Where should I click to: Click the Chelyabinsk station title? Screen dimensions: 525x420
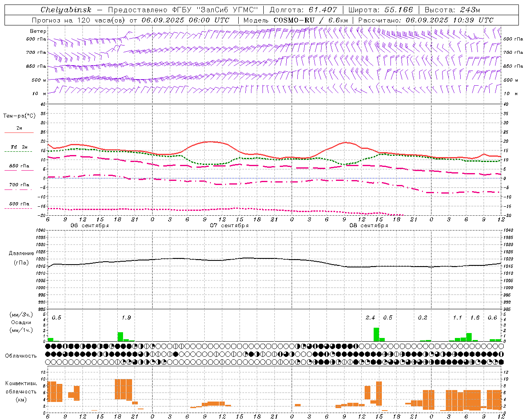point(66,10)
